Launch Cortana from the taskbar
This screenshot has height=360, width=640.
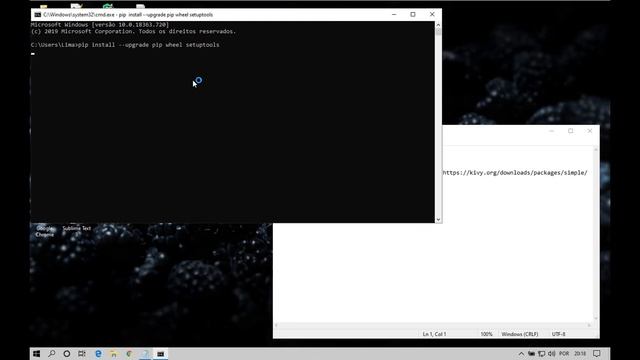point(67,354)
